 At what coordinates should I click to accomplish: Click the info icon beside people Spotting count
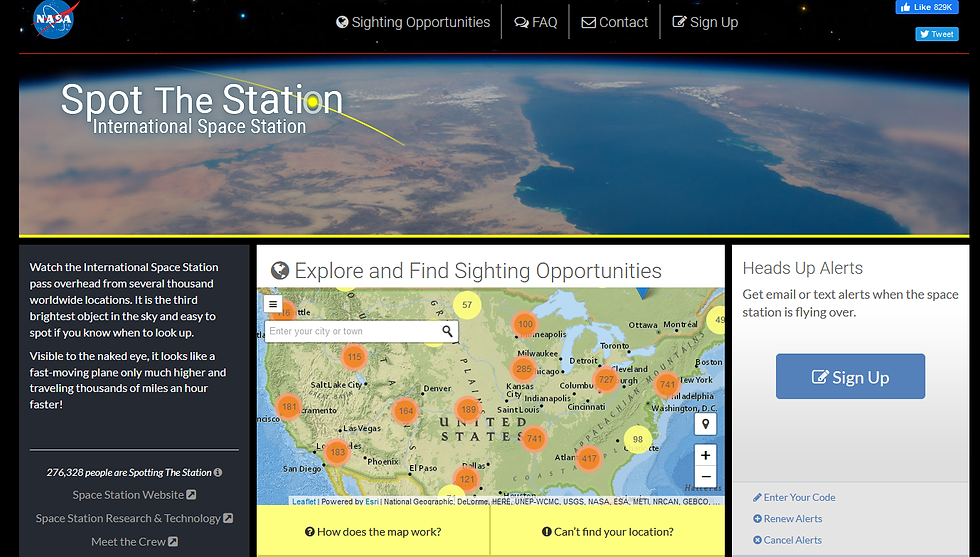tap(218, 473)
